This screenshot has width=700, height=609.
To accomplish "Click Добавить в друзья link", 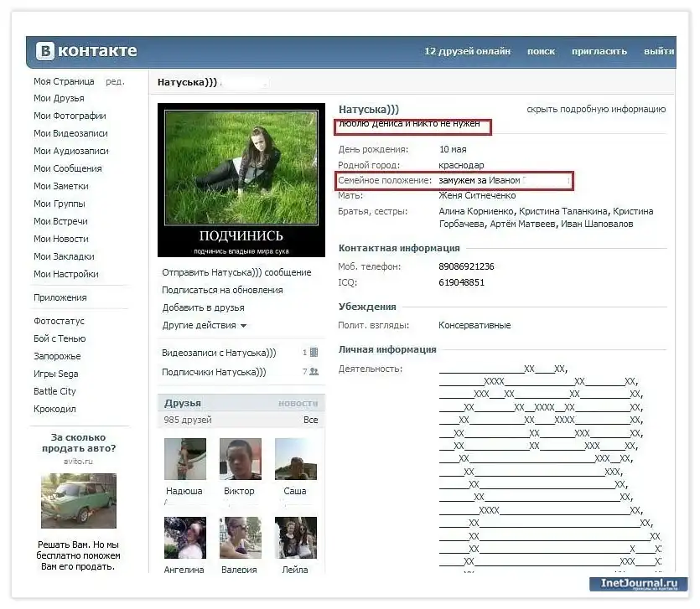I will (x=203, y=307).
